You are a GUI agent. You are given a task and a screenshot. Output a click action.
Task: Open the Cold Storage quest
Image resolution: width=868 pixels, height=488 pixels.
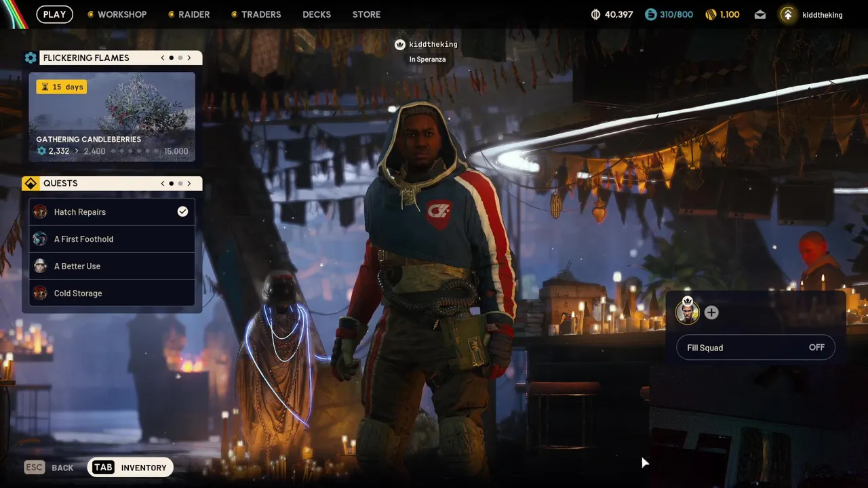(x=112, y=293)
